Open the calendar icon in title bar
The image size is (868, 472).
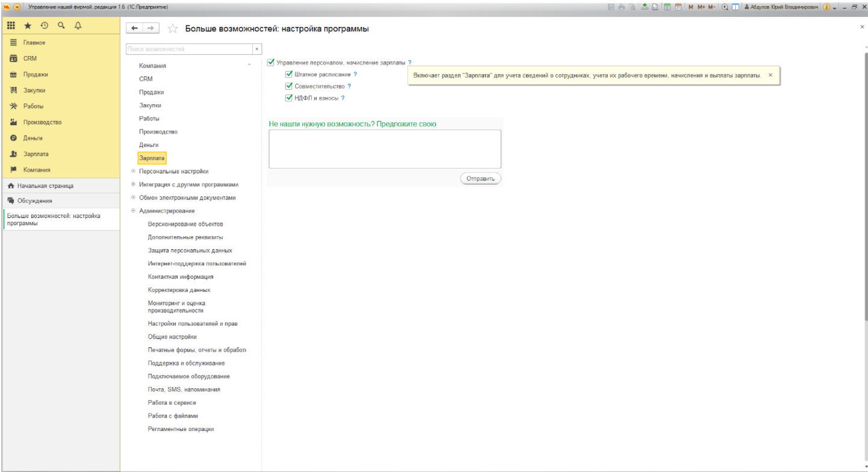tap(678, 7)
